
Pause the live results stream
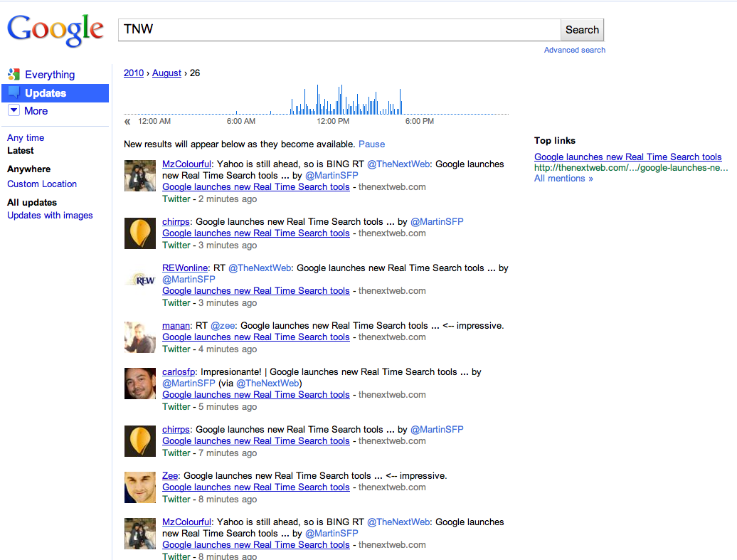click(371, 144)
